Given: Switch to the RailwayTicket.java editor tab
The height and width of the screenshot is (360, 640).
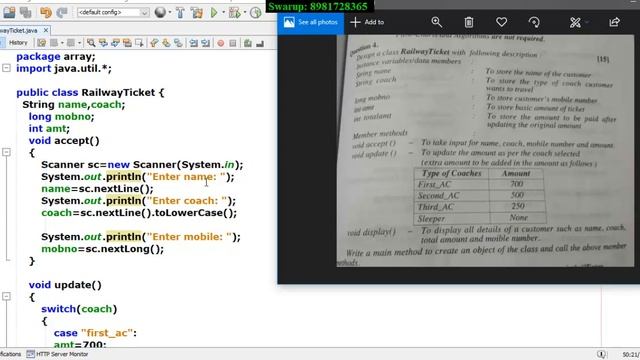Looking at the screenshot, I should pos(19,31).
